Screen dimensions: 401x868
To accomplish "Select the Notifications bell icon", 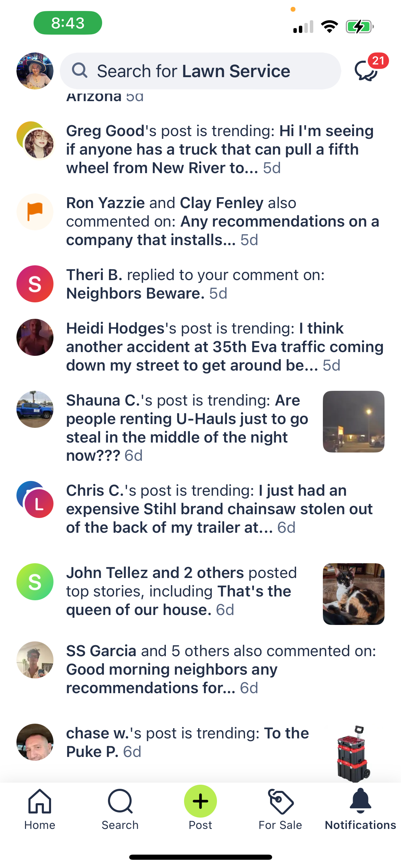I will click(361, 801).
